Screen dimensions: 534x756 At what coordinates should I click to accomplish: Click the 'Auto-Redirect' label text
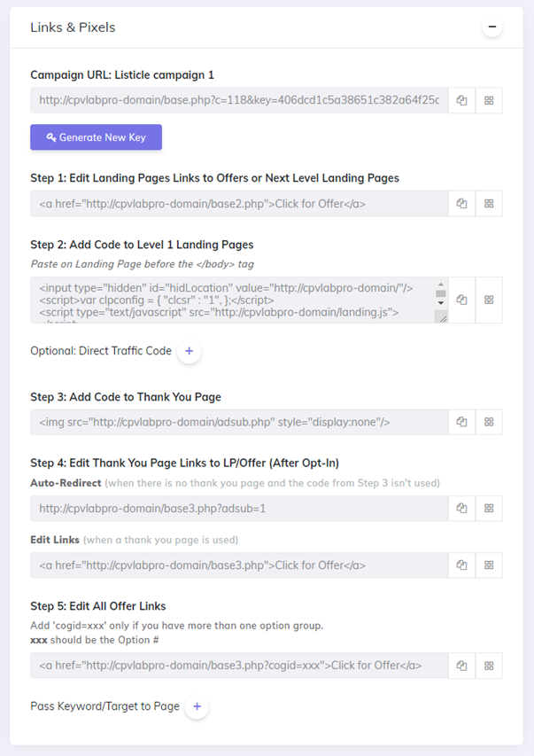click(x=66, y=483)
